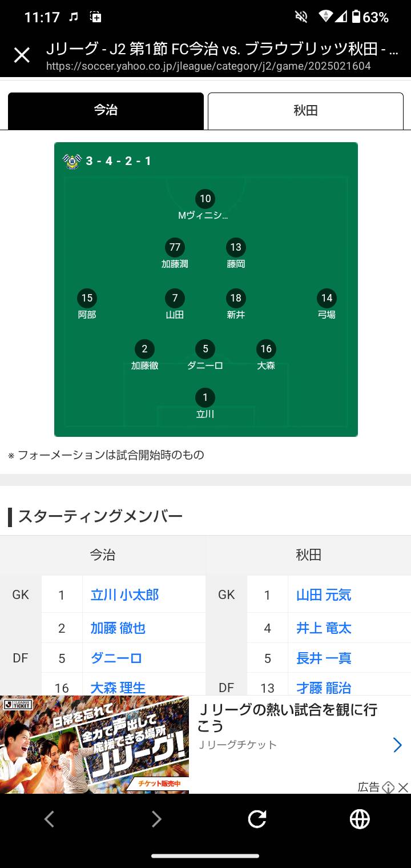Viewport: 411px width, 868px height.
Task: Tap the browser forward arrow icon
Action: (156, 819)
